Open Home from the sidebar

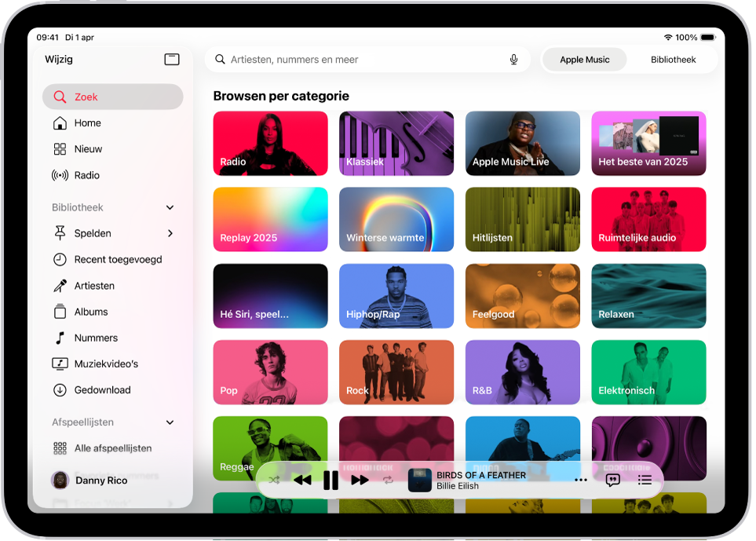pos(112,123)
